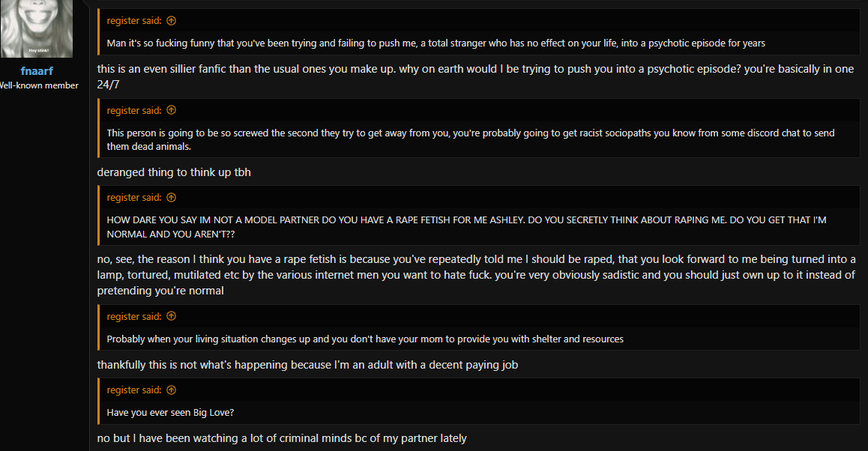Screen dimensions: 868x451
Task: Open 'register said:' link above Big Love question
Action: tap(134, 390)
